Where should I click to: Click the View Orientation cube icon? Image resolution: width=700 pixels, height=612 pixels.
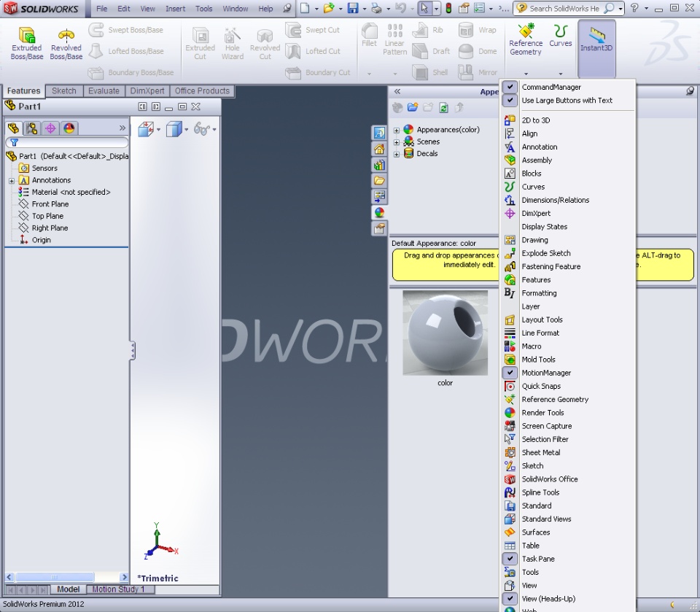pyautogui.click(x=146, y=130)
